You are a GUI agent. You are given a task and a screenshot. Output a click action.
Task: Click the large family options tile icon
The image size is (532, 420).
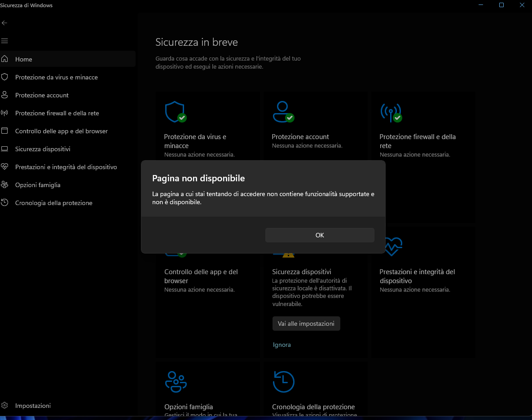pyautogui.click(x=176, y=382)
